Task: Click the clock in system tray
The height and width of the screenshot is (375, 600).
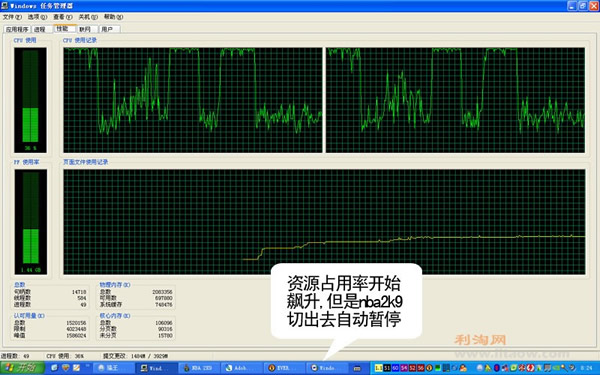Action: (586, 368)
